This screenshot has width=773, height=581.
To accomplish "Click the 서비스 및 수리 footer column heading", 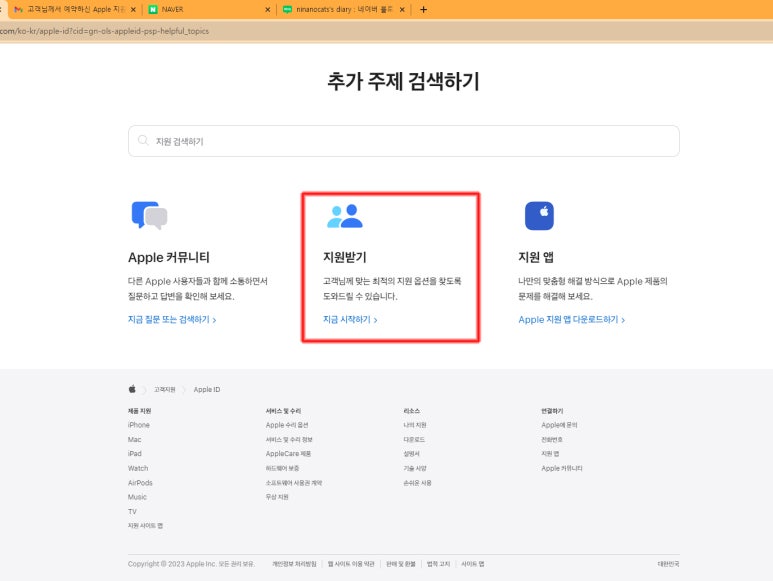I will click(283, 410).
